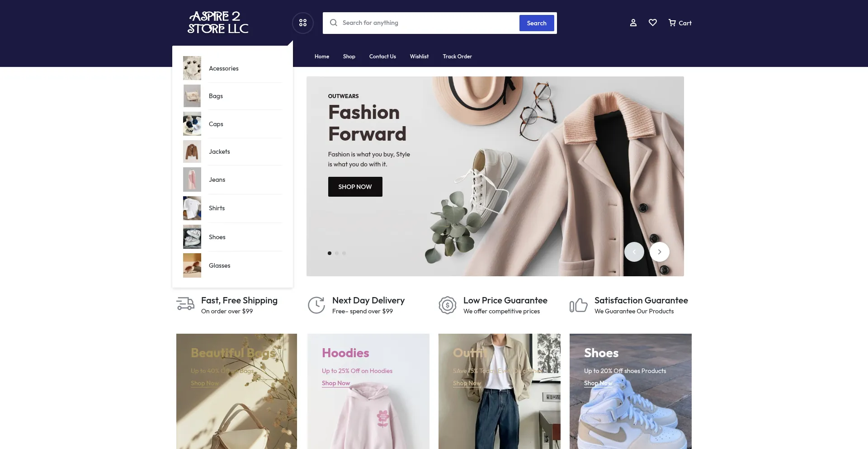Select the second carousel dot indicator
The image size is (868, 449).
point(337,253)
